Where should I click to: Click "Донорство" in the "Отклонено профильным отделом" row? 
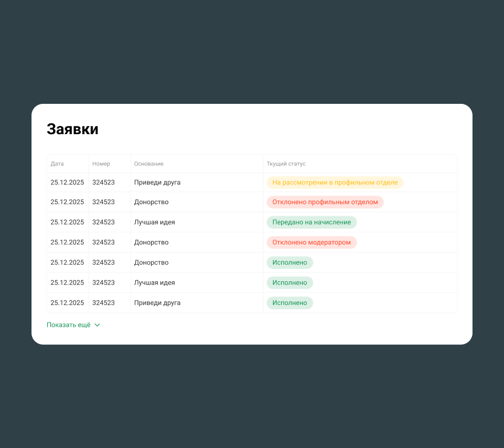[151, 202]
